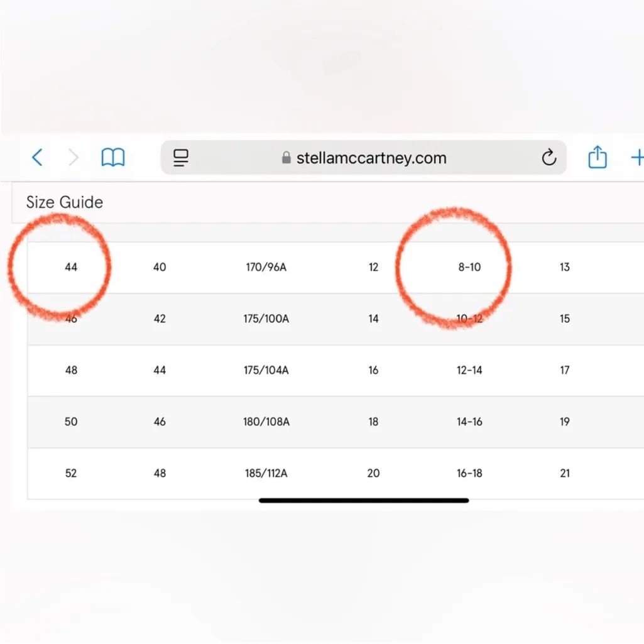
Task: Click the cell reading 21
Action: [x=565, y=473]
